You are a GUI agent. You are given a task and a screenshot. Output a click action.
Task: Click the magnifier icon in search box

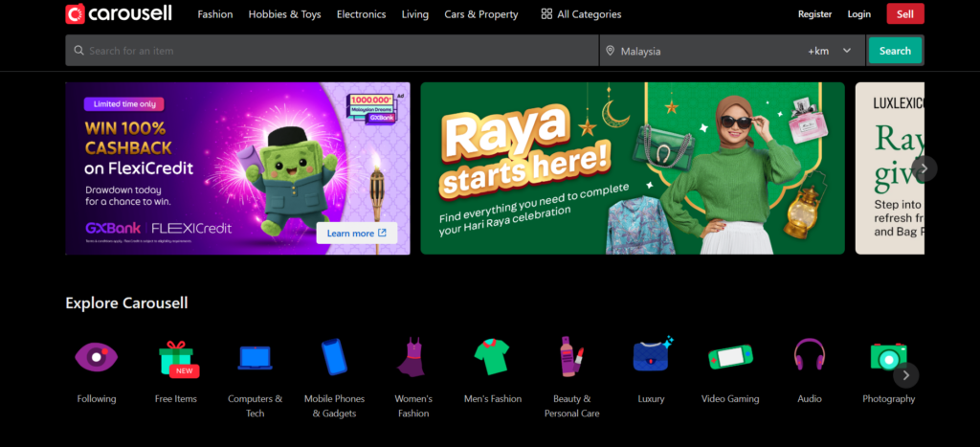(x=78, y=51)
